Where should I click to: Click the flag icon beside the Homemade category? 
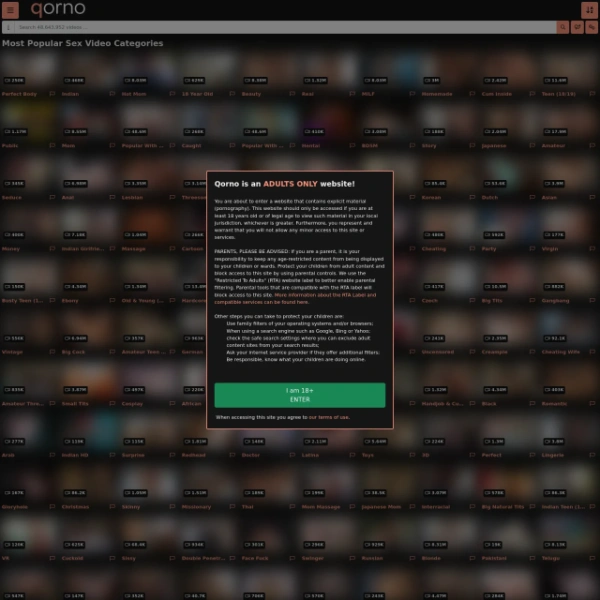click(x=472, y=94)
